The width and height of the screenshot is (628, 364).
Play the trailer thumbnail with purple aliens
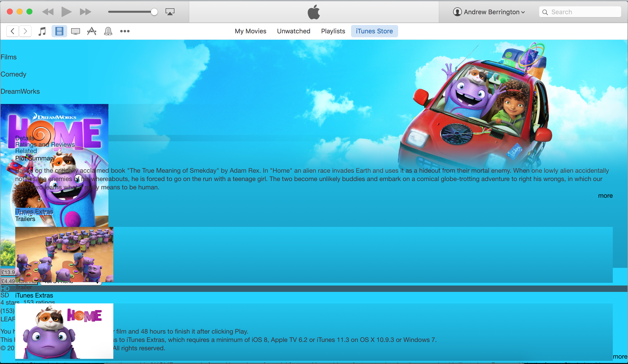(64, 255)
